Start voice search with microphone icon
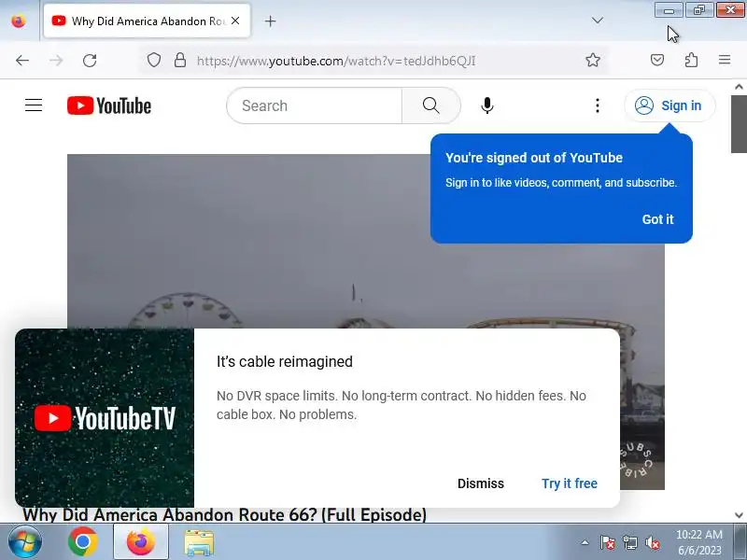This screenshot has height=560, width=747. click(486, 105)
